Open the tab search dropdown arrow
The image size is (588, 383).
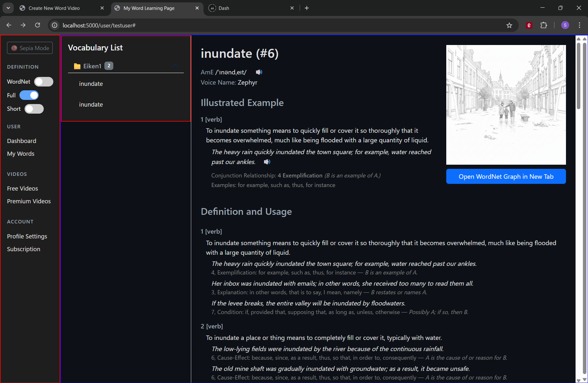tap(8, 8)
